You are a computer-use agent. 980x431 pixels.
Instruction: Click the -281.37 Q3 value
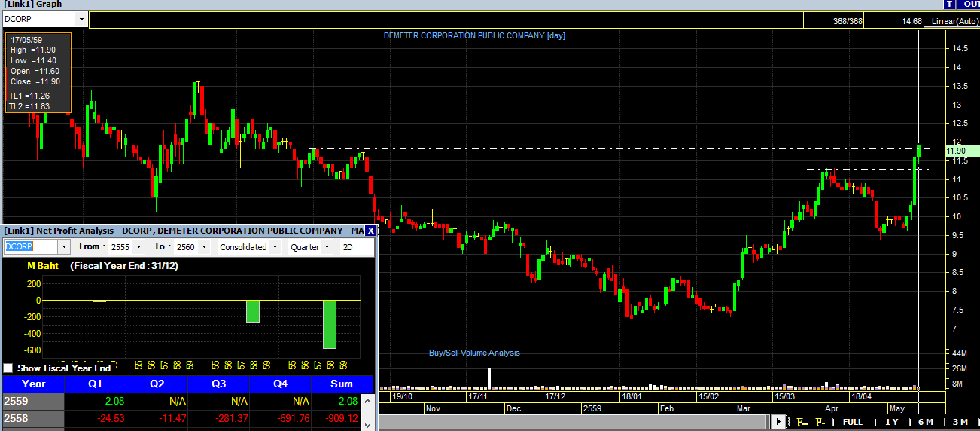click(x=231, y=417)
